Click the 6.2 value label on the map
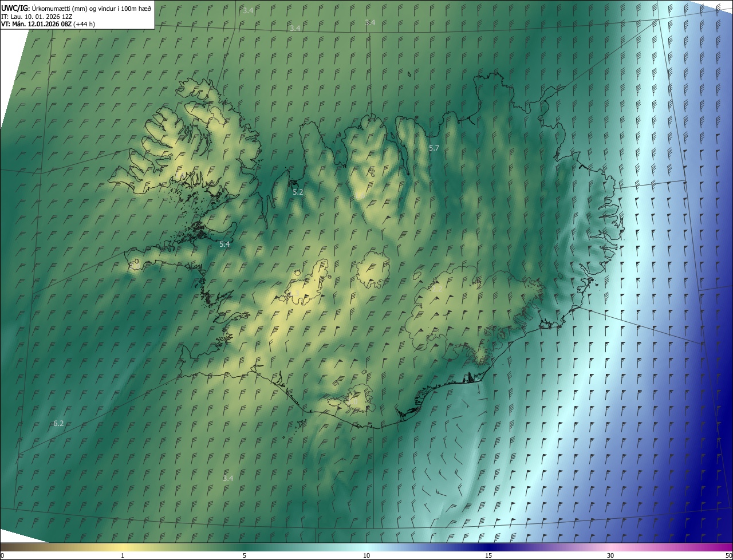 point(58,424)
